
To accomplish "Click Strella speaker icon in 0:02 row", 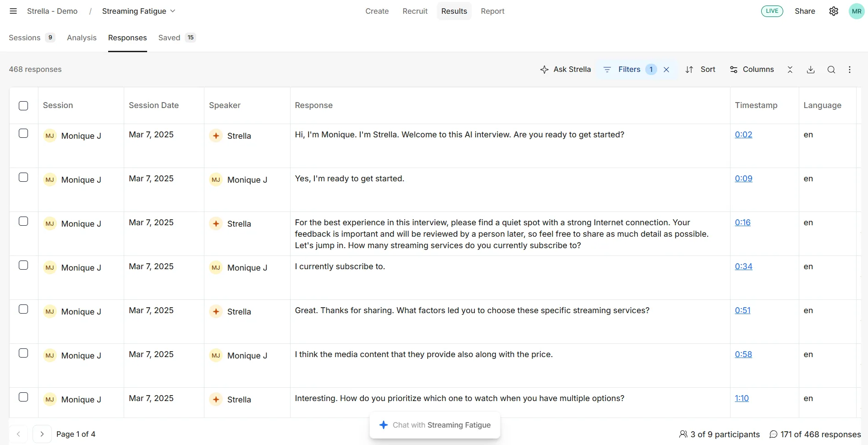I will click(216, 136).
